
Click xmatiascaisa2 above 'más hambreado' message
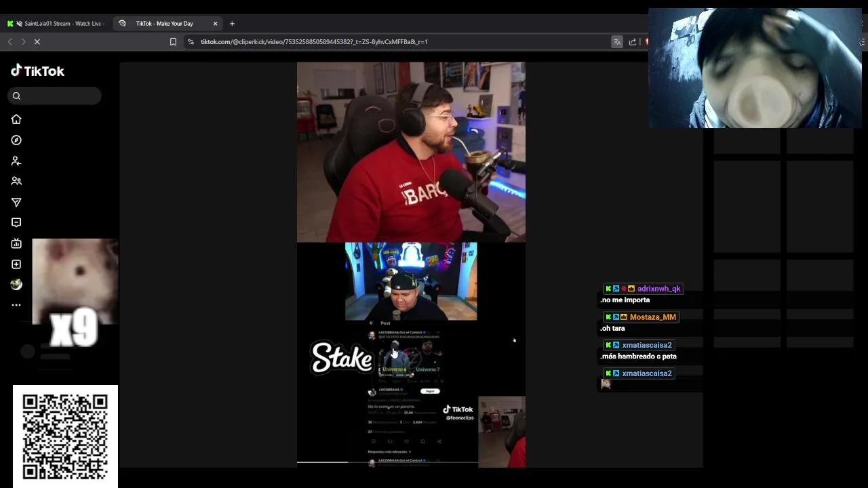click(646, 345)
